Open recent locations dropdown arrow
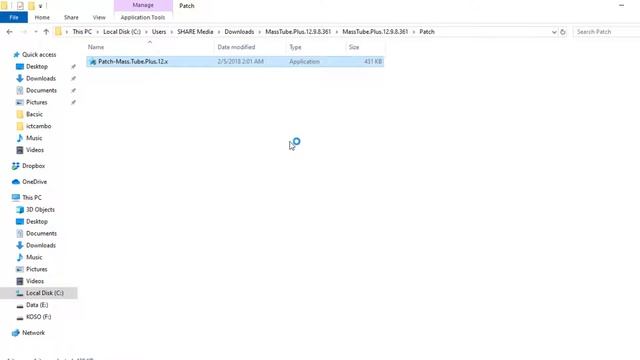The image size is (640, 360). [36, 32]
